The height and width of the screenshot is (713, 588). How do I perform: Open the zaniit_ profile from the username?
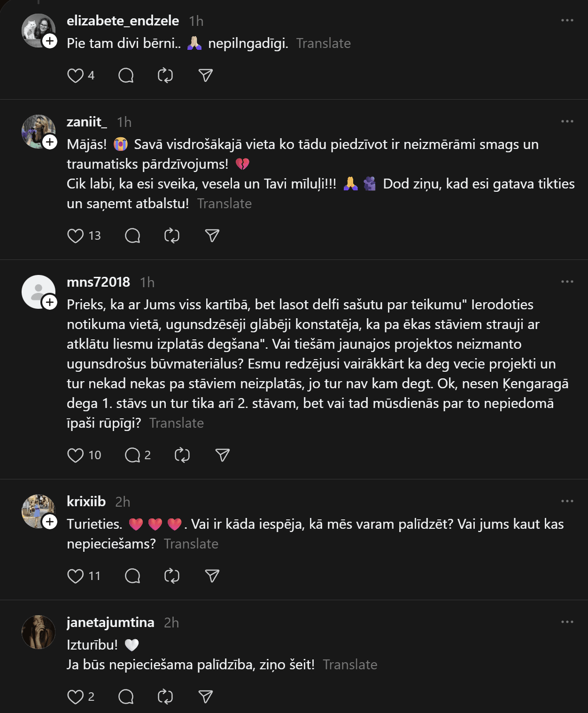point(87,122)
